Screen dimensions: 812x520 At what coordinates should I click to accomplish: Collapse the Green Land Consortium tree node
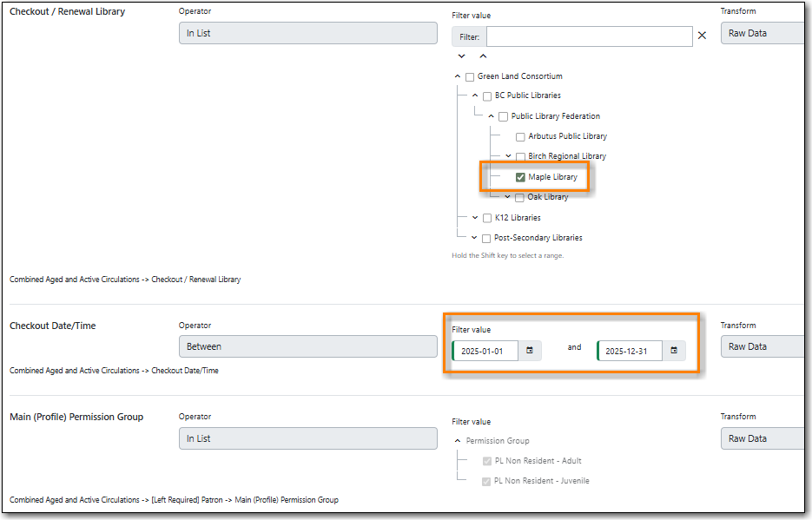pos(458,76)
